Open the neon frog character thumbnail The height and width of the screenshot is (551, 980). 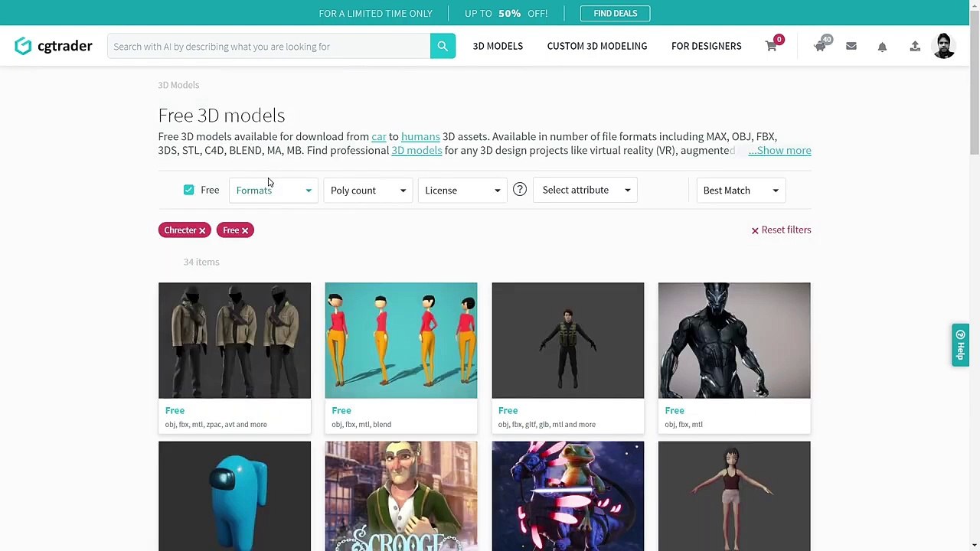568,496
